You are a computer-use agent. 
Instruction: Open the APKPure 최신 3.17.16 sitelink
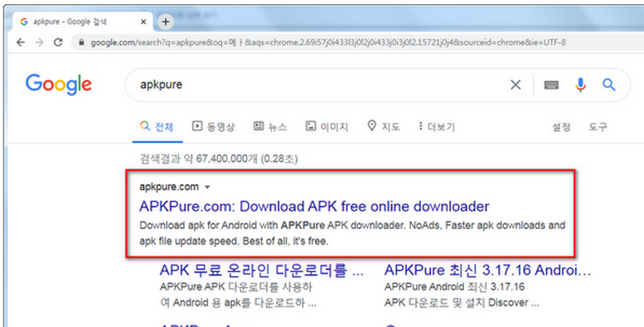click(487, 271)
